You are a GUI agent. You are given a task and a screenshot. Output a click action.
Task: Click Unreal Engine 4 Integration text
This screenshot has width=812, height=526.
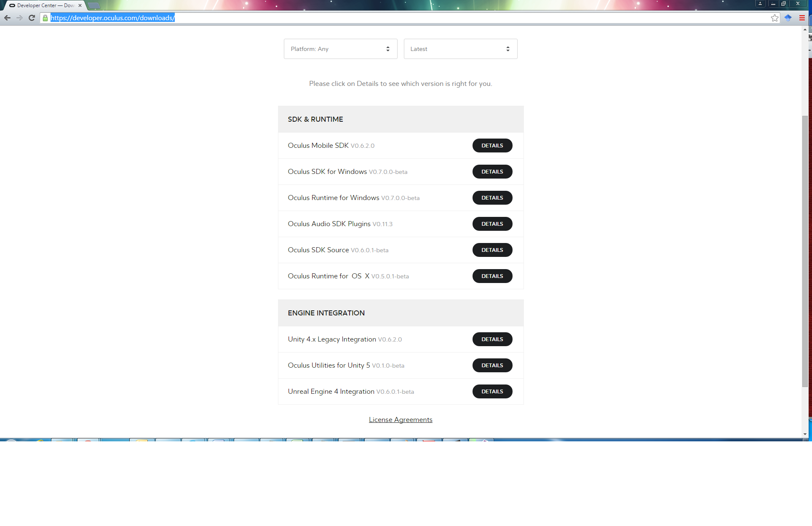[331, 391]
